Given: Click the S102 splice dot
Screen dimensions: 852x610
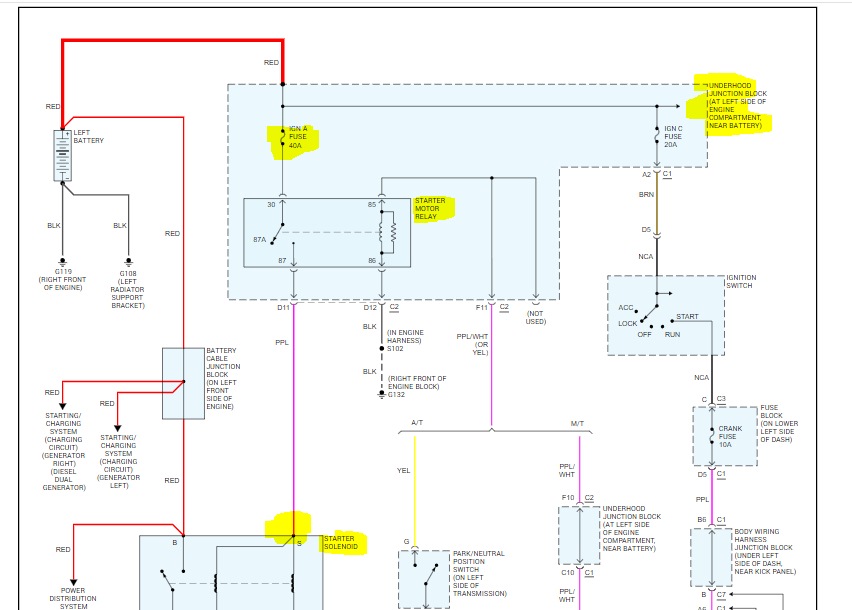Looking at the screenshot, I should coord(381,348).
